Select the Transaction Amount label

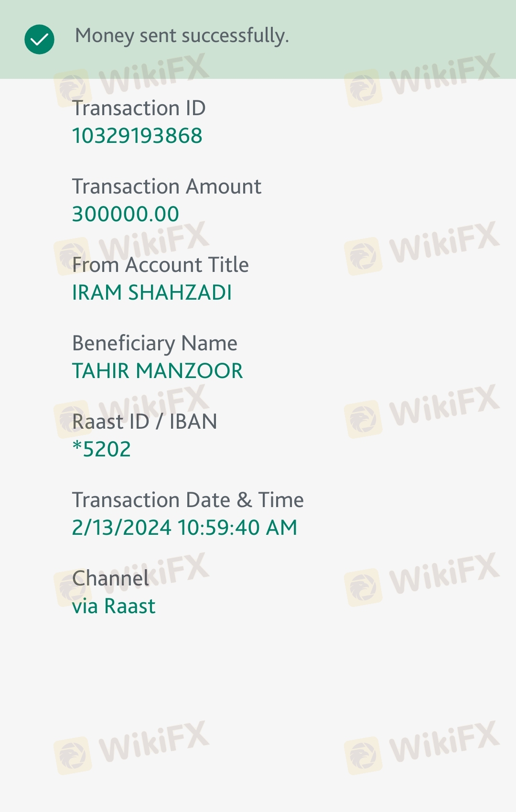(166, 186)
